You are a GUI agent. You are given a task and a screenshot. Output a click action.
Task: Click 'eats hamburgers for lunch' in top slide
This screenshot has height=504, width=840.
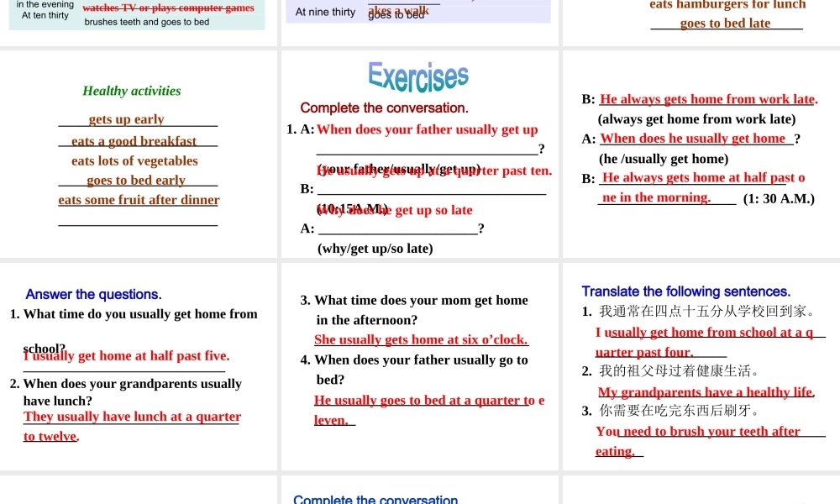coord(727,5)
